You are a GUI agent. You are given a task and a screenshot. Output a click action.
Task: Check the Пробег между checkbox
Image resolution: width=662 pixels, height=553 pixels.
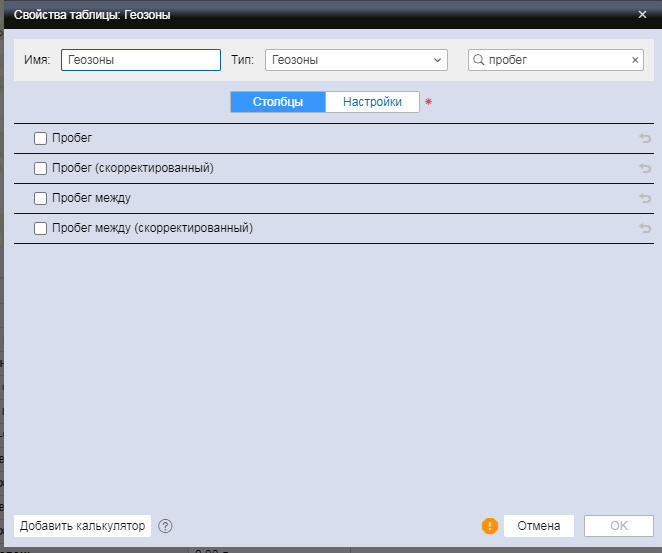point(41,198)
